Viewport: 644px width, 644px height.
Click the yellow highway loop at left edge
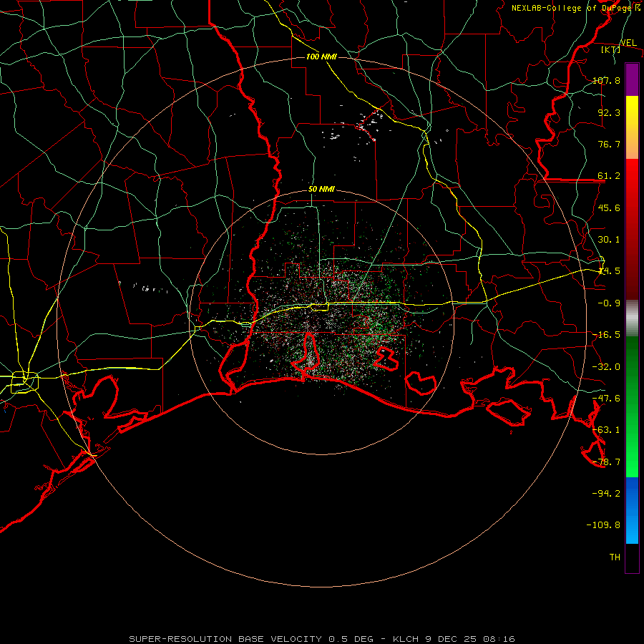click(x=24, y=382)
